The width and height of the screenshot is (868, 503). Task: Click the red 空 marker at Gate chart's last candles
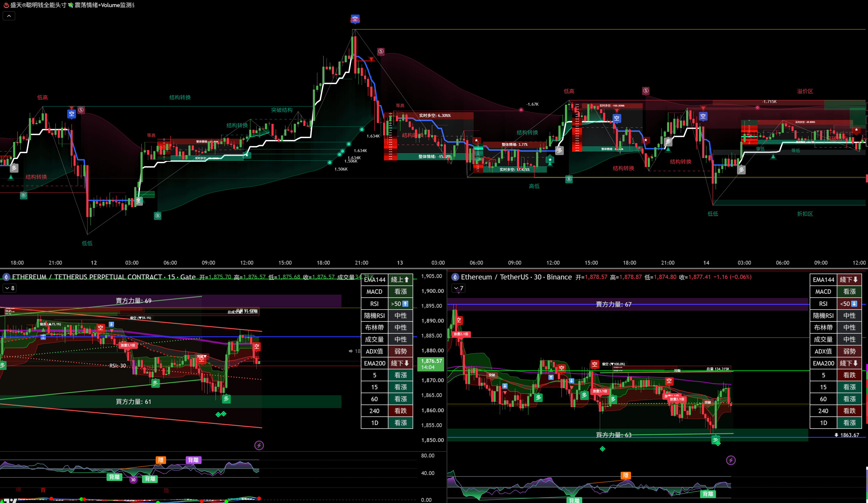(x=257, y=346)
